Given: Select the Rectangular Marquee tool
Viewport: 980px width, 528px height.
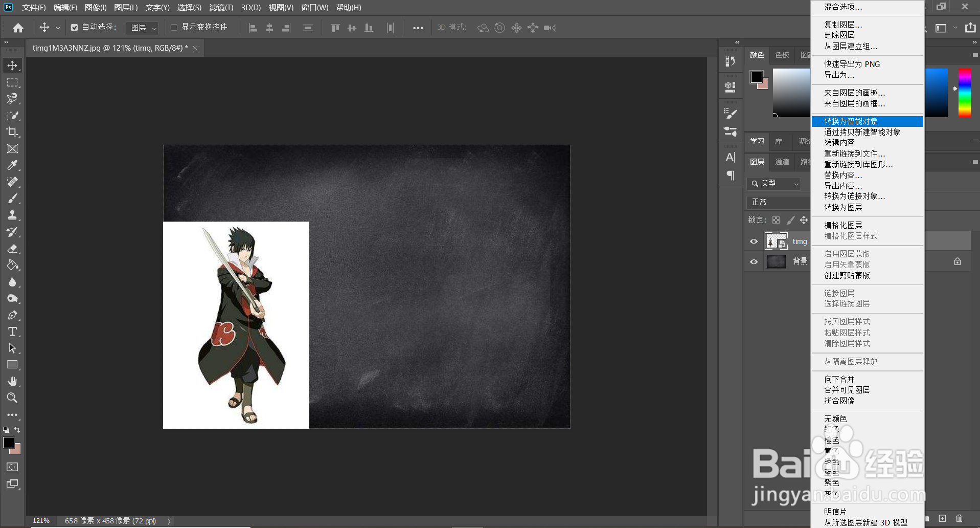Looking at the screenshot, I should [12, 82].
